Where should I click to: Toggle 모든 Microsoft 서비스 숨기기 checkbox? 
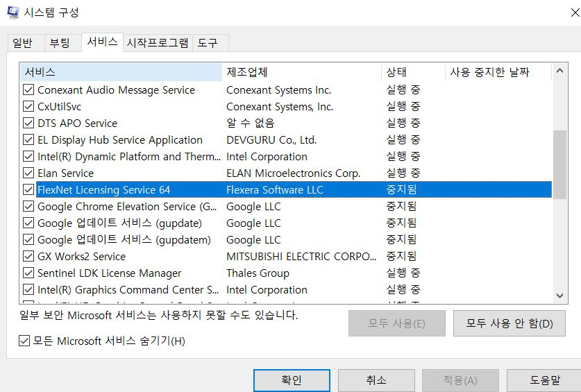pyautogui.click(x=24, y=341)
